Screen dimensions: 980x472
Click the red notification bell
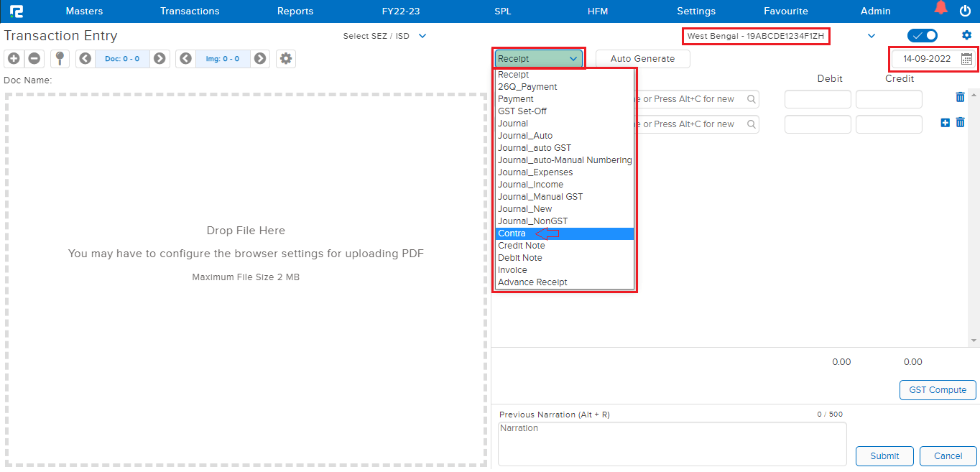coord(940,9)
